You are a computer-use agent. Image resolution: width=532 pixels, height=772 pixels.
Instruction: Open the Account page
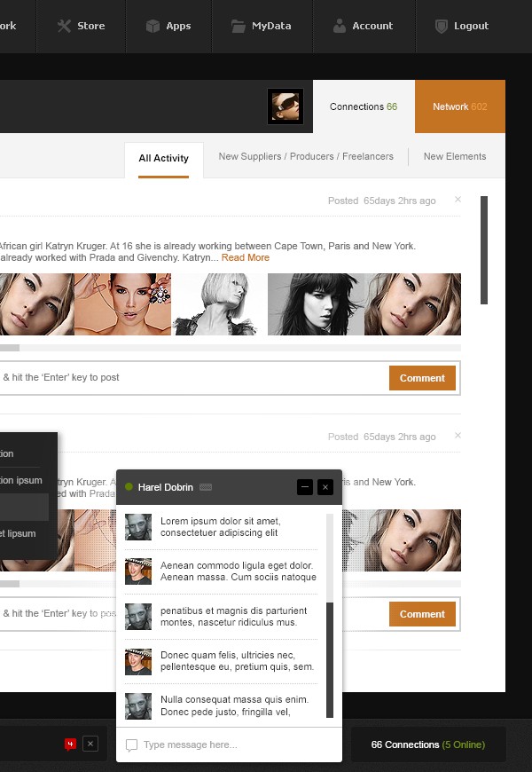click(364, 26)
